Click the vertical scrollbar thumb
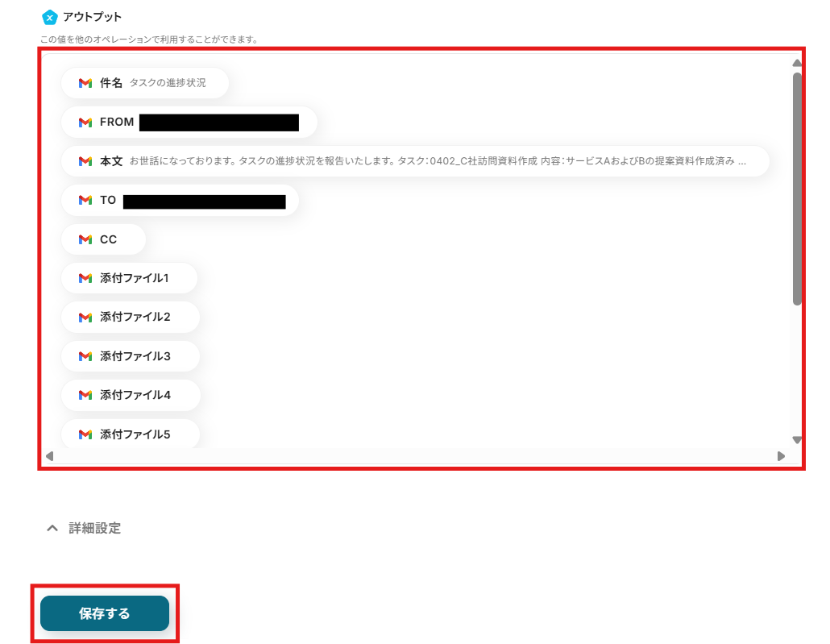 [797, 189]
